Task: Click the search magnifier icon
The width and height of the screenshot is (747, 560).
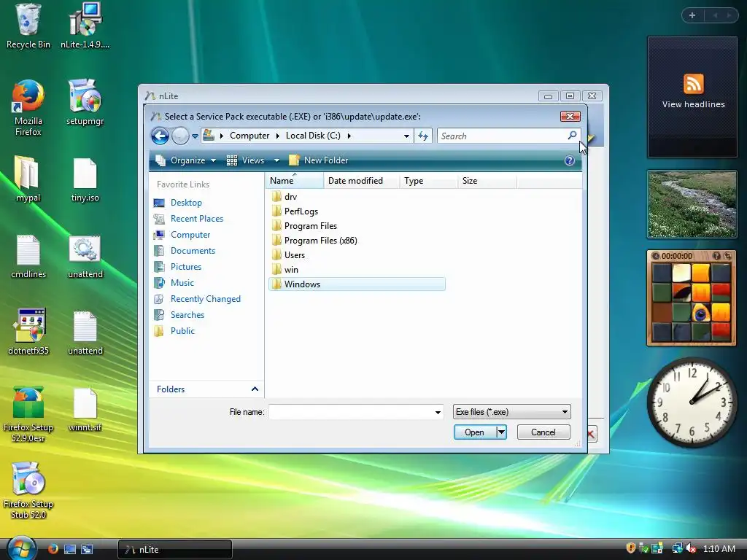Action: tap(572, 136)
